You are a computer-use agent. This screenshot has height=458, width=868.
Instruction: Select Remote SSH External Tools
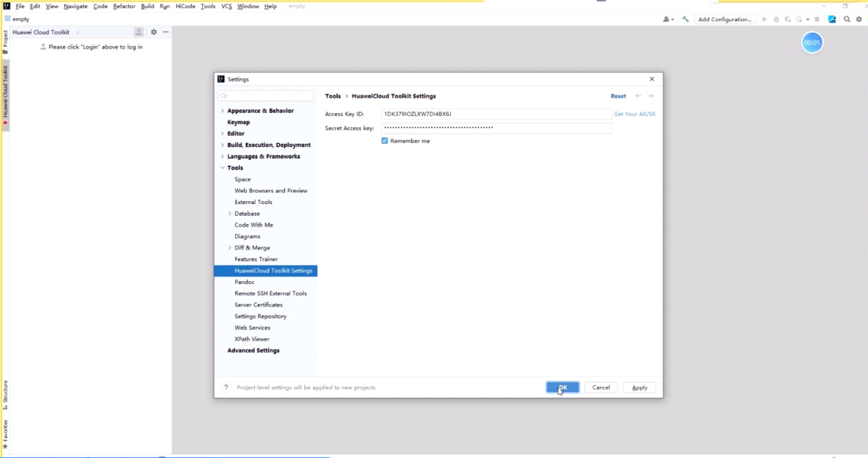pos(271,294)
